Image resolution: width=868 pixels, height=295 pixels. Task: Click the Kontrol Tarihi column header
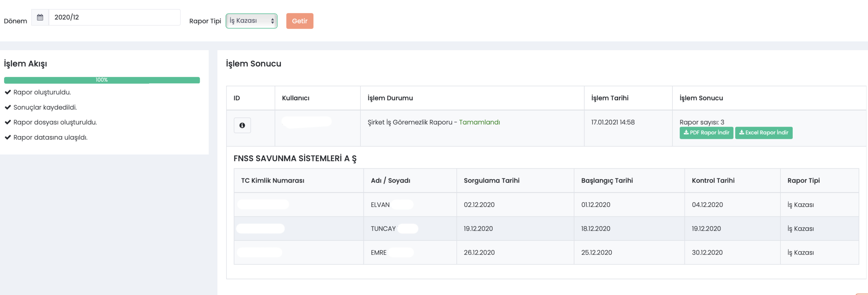(713, 181)
